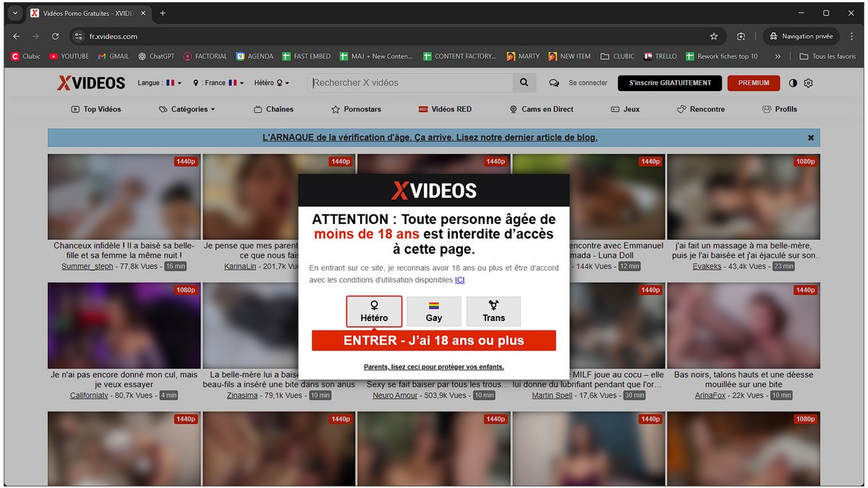Open the YOUTUBE bookmark
Viewport: 868px width, 488px height.
coord(69,56)
